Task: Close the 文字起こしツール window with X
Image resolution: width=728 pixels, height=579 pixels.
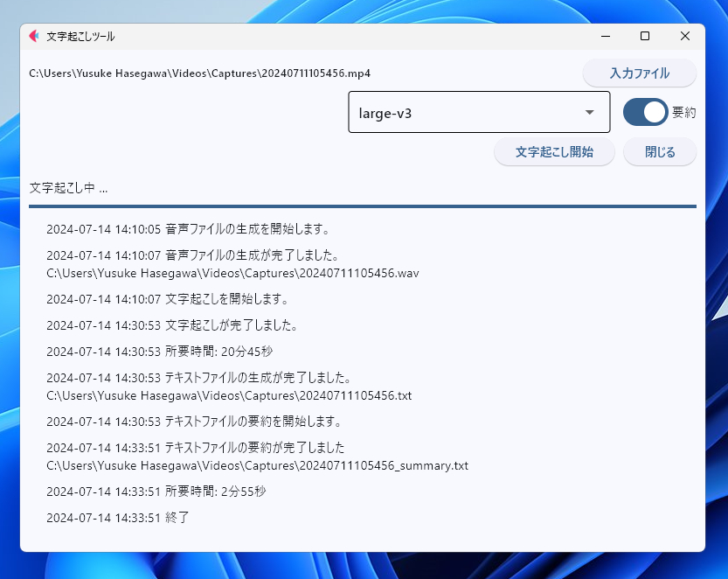Action: pyautogui.click(x=685, y=36)
